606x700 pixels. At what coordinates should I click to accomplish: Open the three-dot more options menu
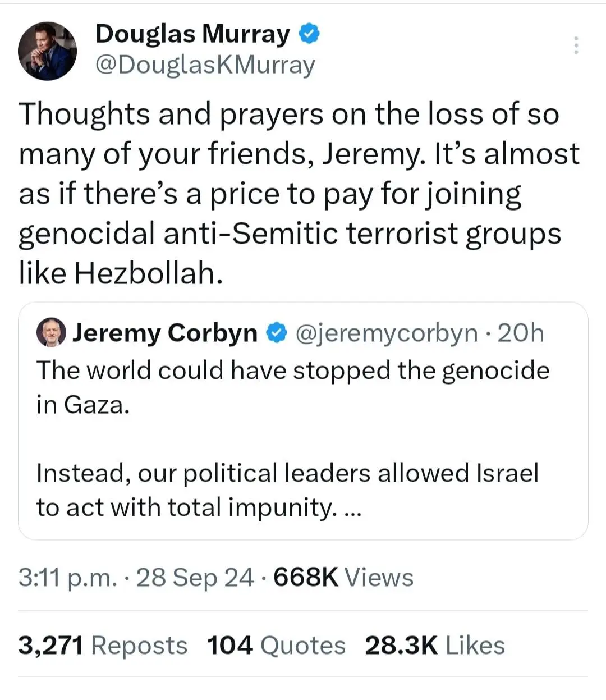tap(576, 45)
